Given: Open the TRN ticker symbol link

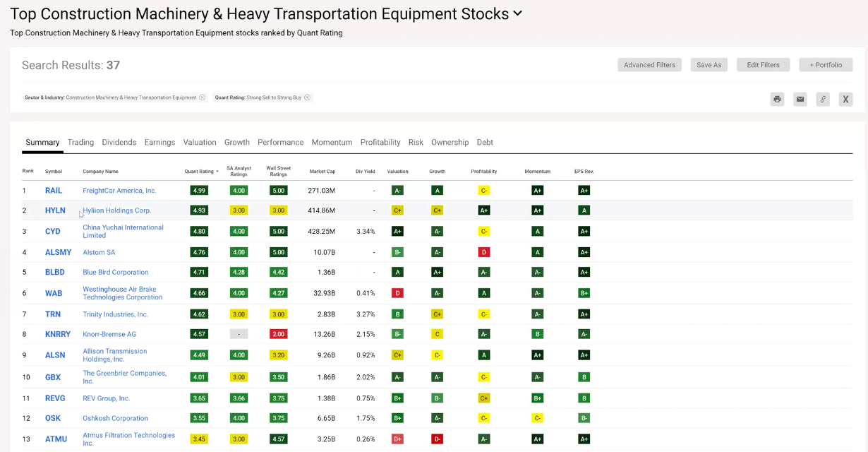Looking at the screenshot, I should click(x=53, y=314).
